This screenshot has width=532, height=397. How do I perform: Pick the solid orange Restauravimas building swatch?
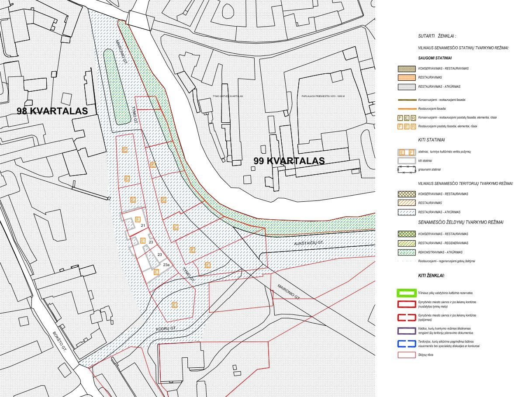(406, 78)
